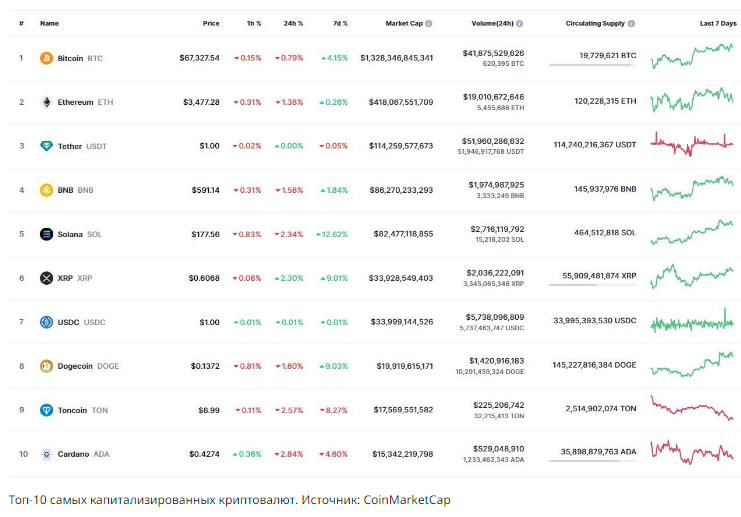Viewport: 741px width, 517px height.
Task: Sort by the Price column header
Action: click(x=211, y=23)
